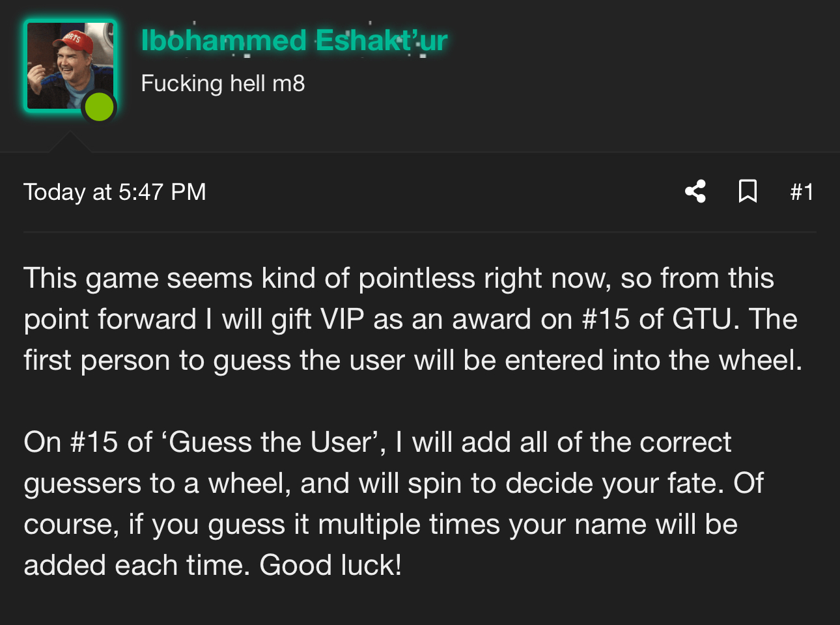The width and height of the screenshot is (840, 625).
Task: Click the word 'GTU' in the post
Action: pyautogui.click(x=705, y=319)
